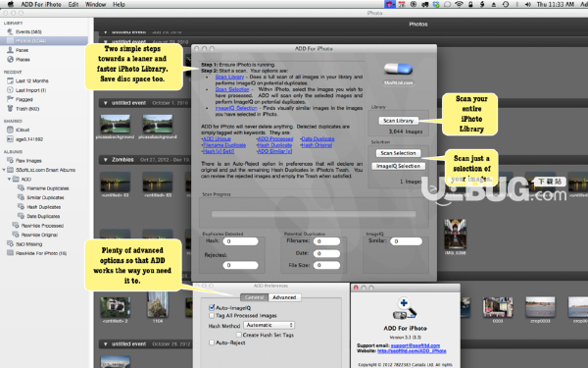Collapse the October 28, 2012 untitled event
Viewport: 588px width, 368px height.
click(x=106, y=344)
